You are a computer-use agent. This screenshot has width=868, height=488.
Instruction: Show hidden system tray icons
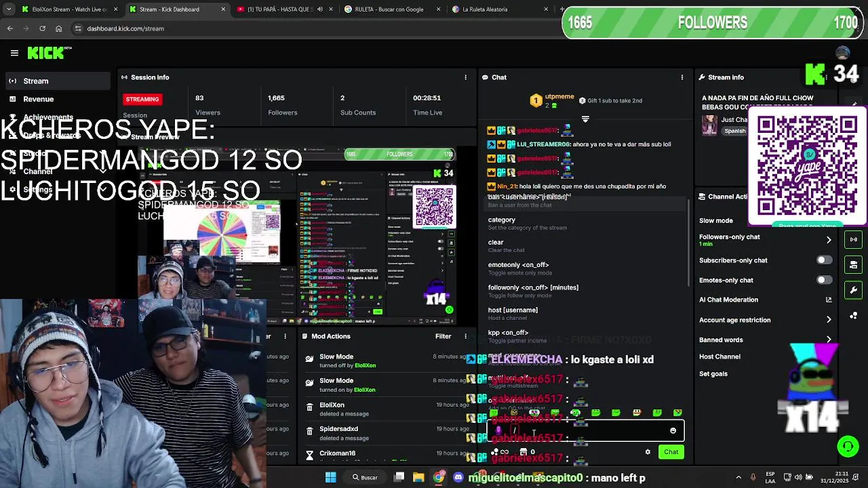point(738,477)
